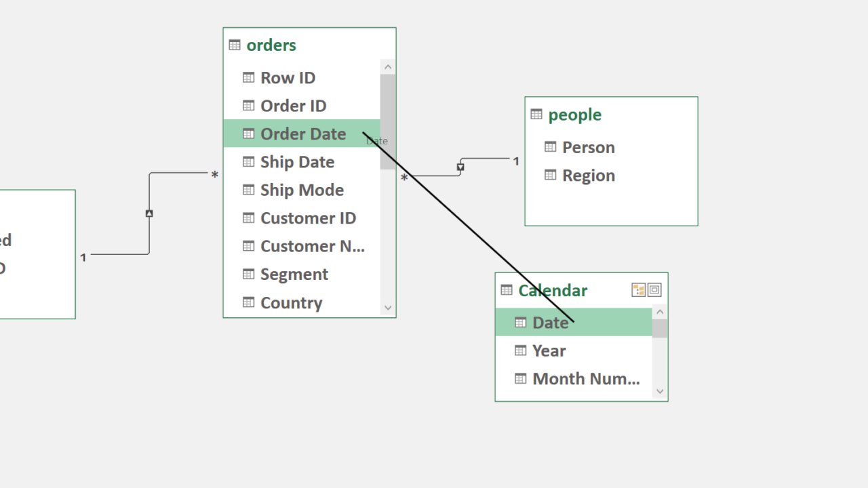Click column icon next to Region
Viewport: 868px width, 488px height.
pos(551,176)
